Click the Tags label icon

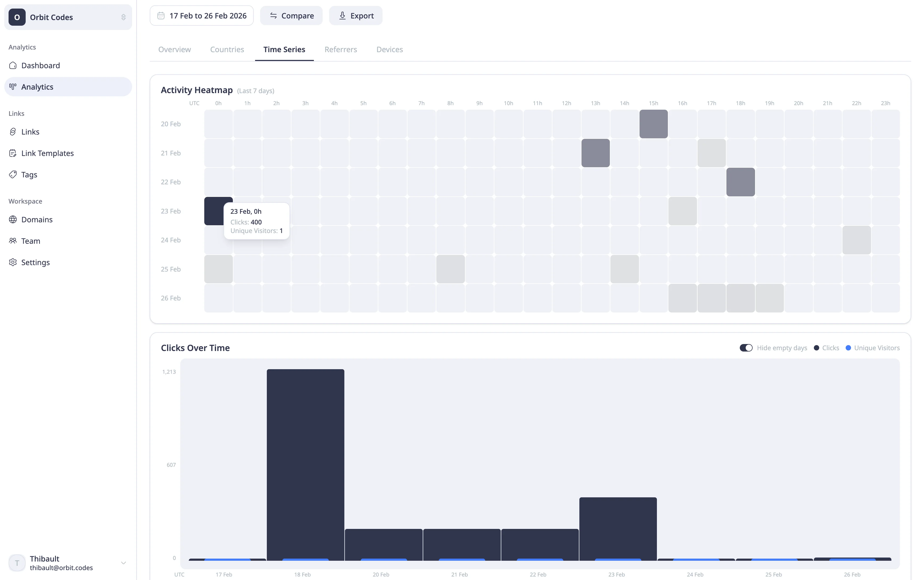(x=13, y=174)
